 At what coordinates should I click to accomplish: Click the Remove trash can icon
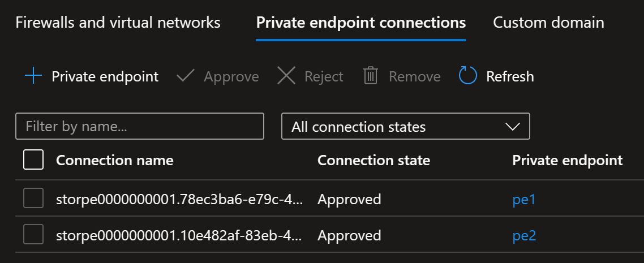click(371, 76)
